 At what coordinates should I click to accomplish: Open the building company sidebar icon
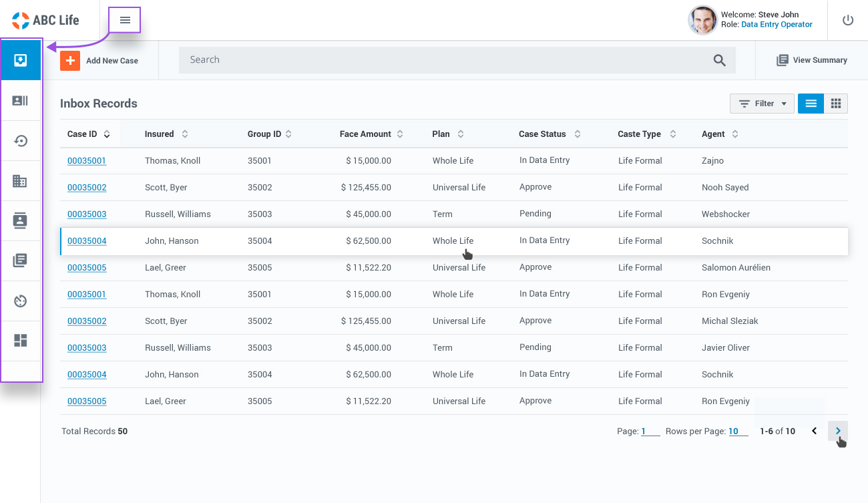point(21,181)
